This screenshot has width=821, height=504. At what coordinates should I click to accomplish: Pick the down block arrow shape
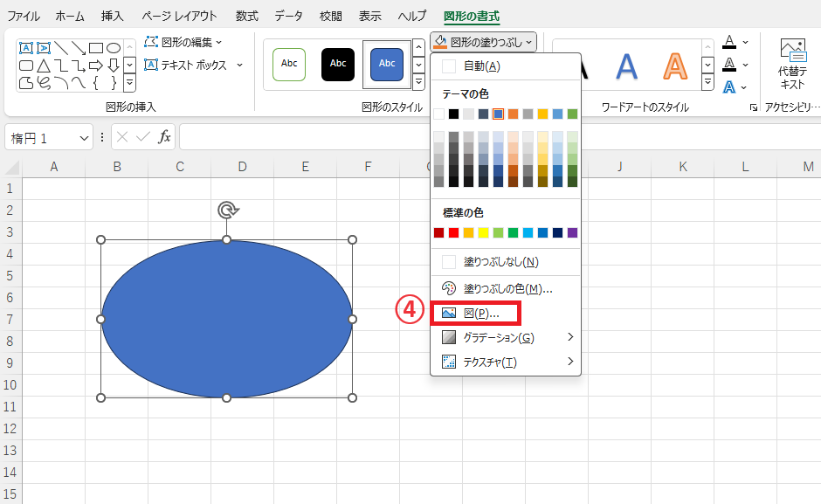point(114,66)
